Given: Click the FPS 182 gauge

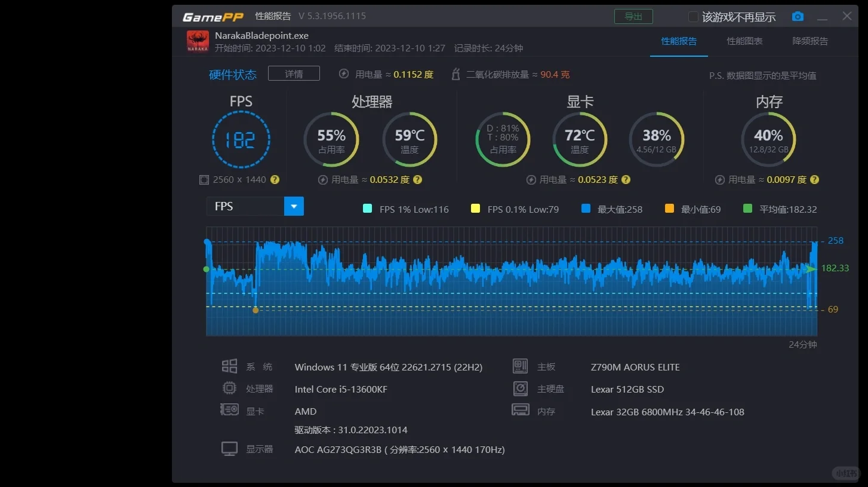Looking at the screenshot, I should point(241,140).
